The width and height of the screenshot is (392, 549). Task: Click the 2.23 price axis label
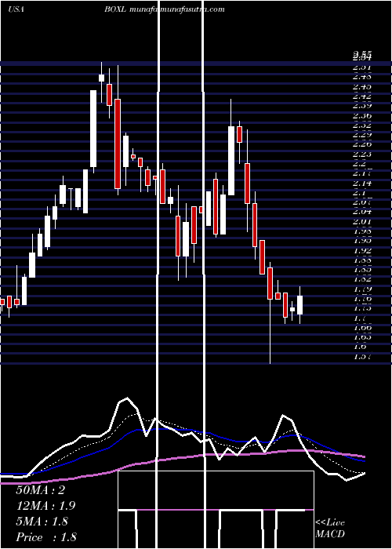[x=362, y=154]
